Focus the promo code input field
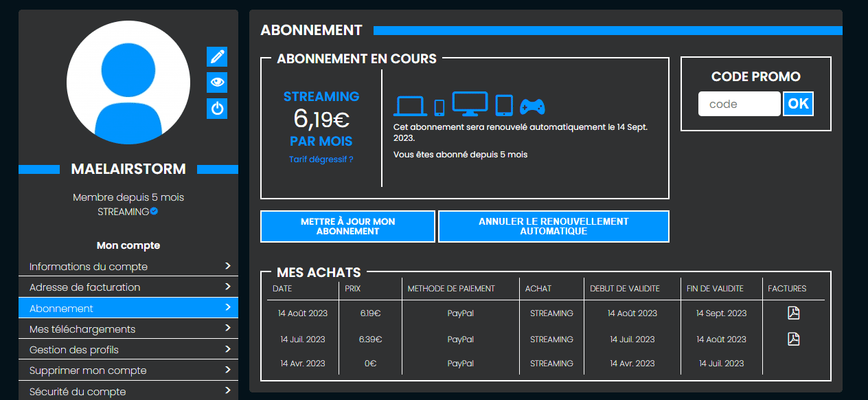This screenshot has width=868, height=400. [740, 104]
